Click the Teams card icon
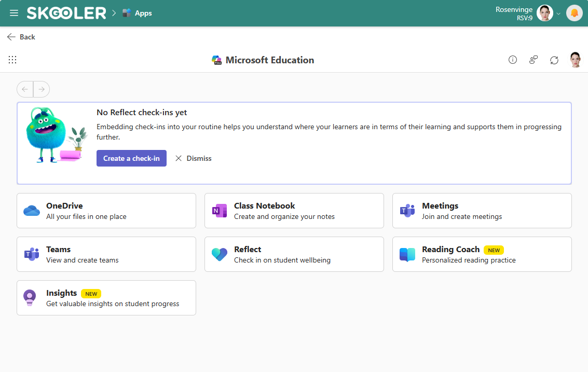This screenshot has width=588, height=372. (x=32, y=254)
